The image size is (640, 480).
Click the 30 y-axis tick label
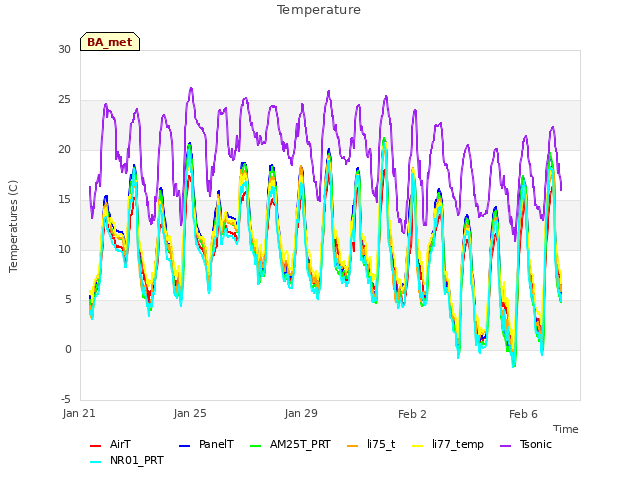[x=64, y=49]
